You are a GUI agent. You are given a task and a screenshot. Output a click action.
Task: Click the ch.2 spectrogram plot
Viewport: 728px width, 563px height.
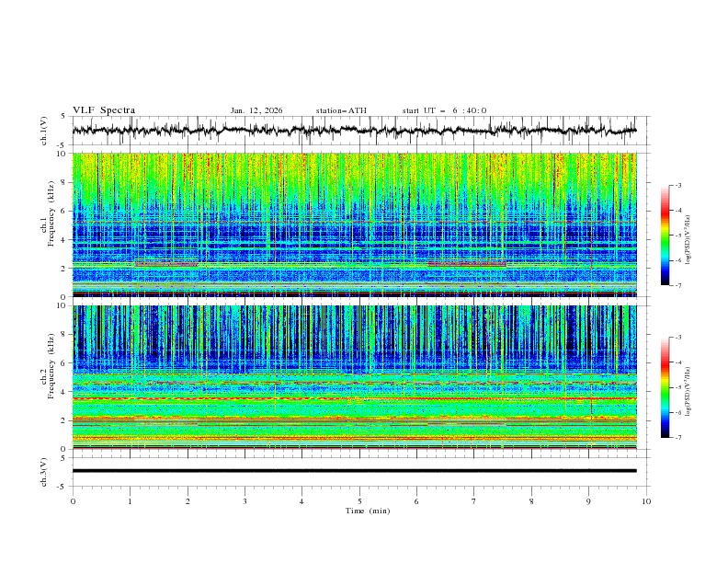coord(354,377)
